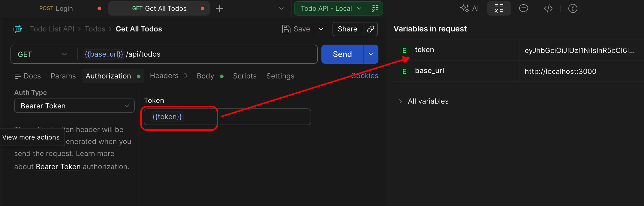Open the Cookies link
The image size is (644, 206).
[x=365, y=76]
